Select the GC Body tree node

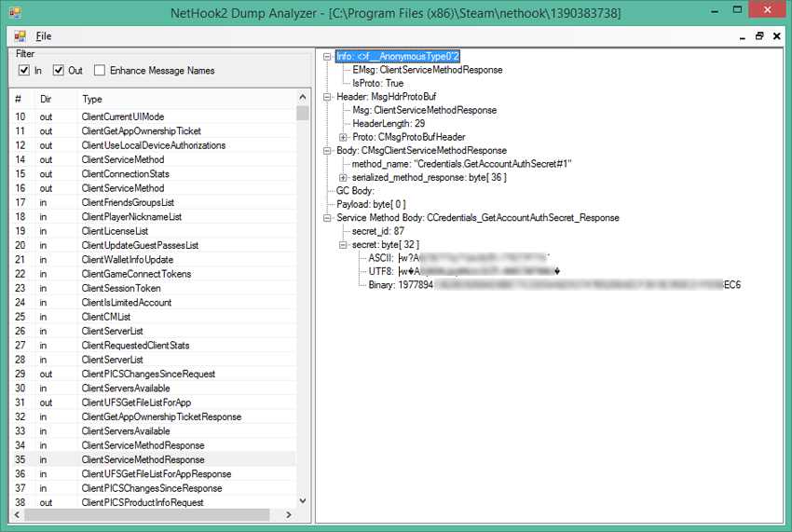pos(355,191)
